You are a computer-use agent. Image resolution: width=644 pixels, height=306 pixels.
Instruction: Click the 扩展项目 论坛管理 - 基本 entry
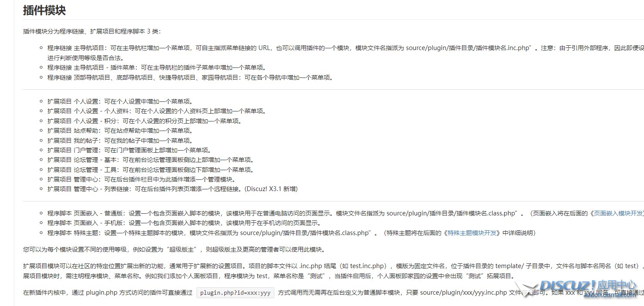point(151,160)
